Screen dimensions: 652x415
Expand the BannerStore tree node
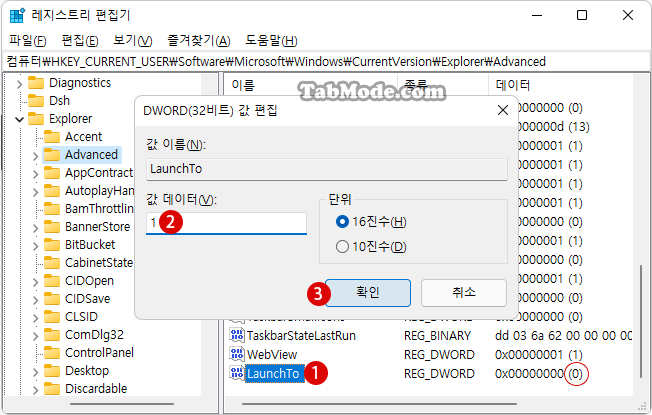click(x=35, y=228)
